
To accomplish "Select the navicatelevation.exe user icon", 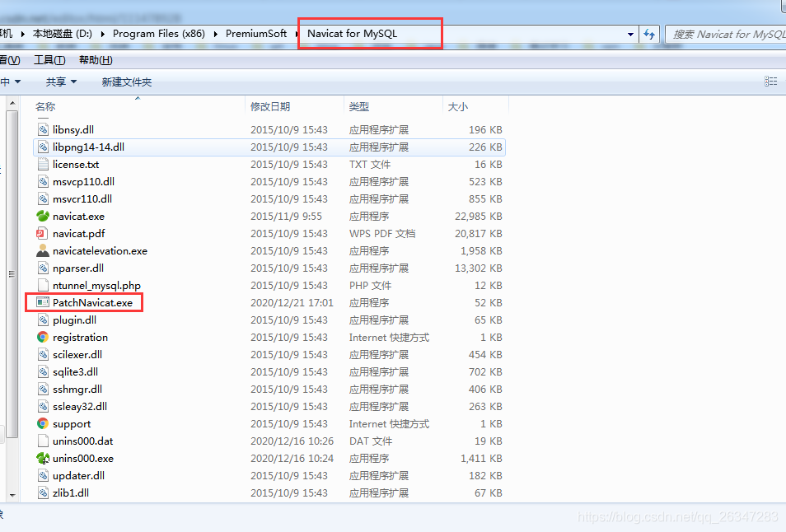I will [x=43, y=251].
